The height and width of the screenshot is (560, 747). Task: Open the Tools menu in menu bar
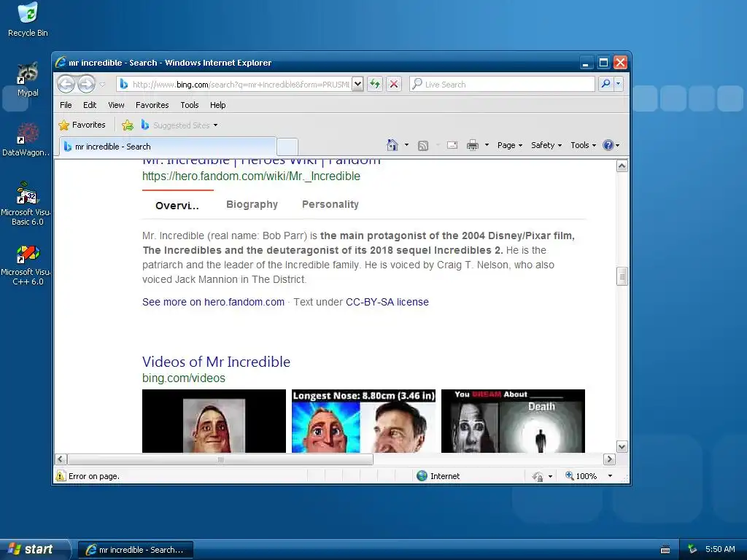(x=189, y=105)
